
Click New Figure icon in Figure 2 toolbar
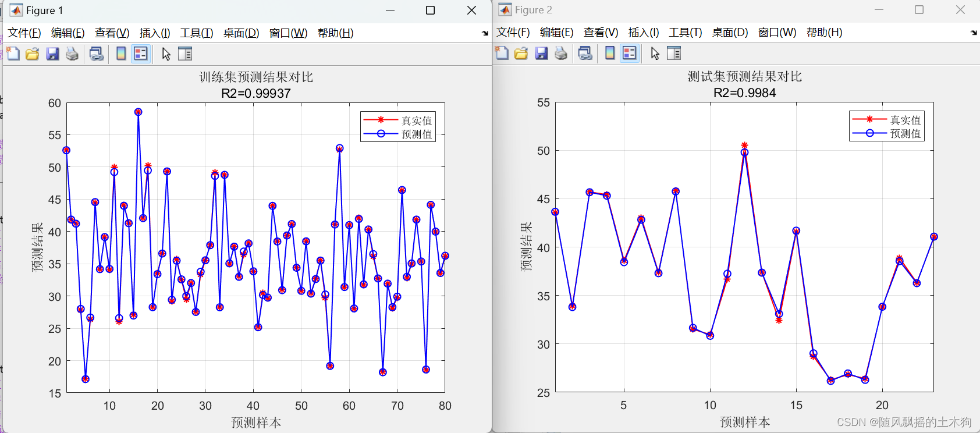[502, 54]
